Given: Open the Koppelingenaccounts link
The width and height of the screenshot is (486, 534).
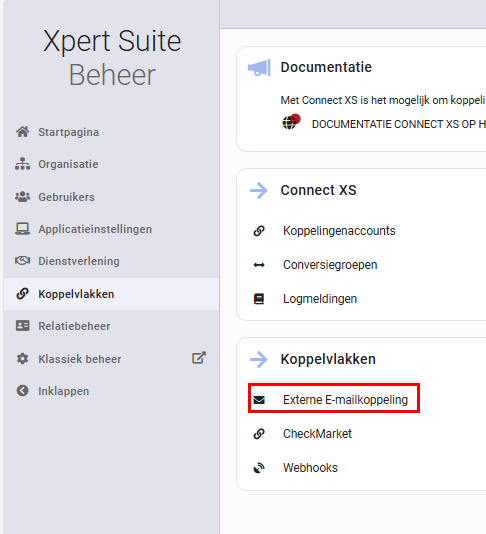Looking at the screenshot, I should pos(339,231).
